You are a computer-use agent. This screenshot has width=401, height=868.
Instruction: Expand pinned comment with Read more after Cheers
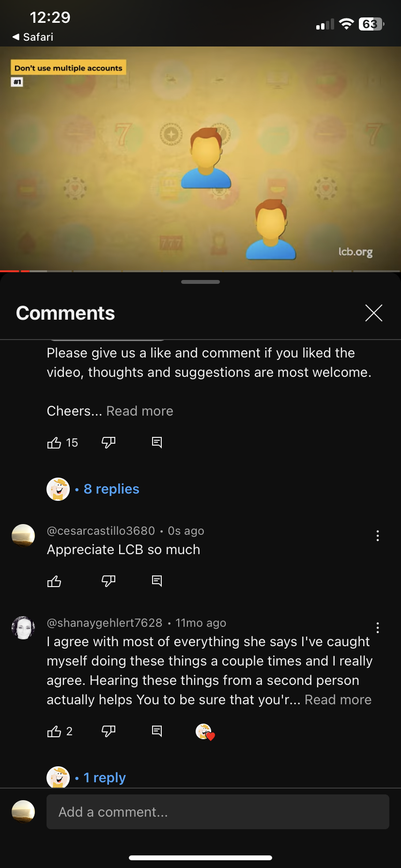coord(140,411)
